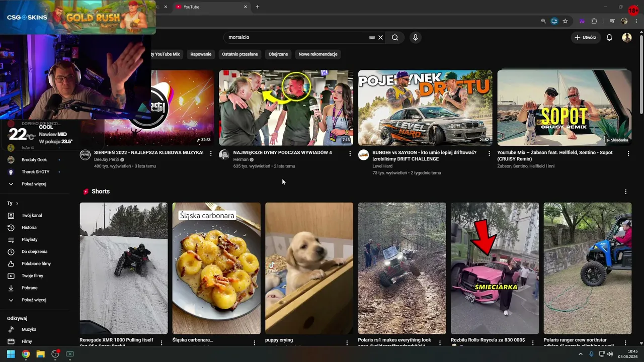The height and width of the screenshot is (362, 644).
Task: Open Historia in the sidebar
Action: coord(29,227)
